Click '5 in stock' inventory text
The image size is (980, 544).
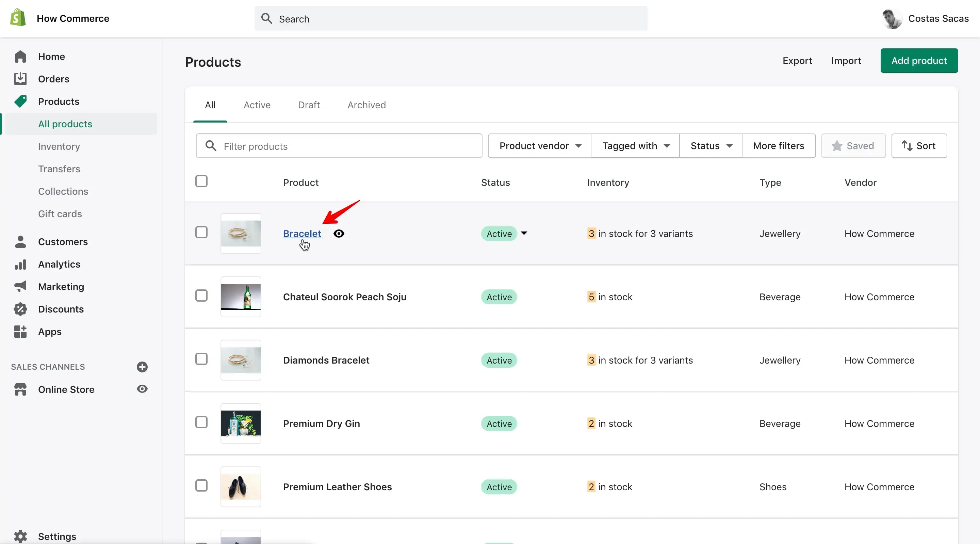pyautogui.click(x=609, y=297)
